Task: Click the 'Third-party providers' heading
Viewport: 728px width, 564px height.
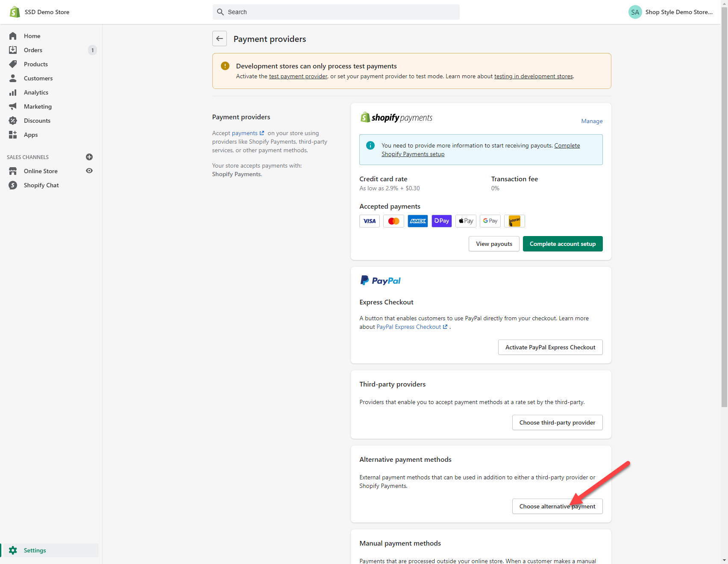Action: point(393,384)
